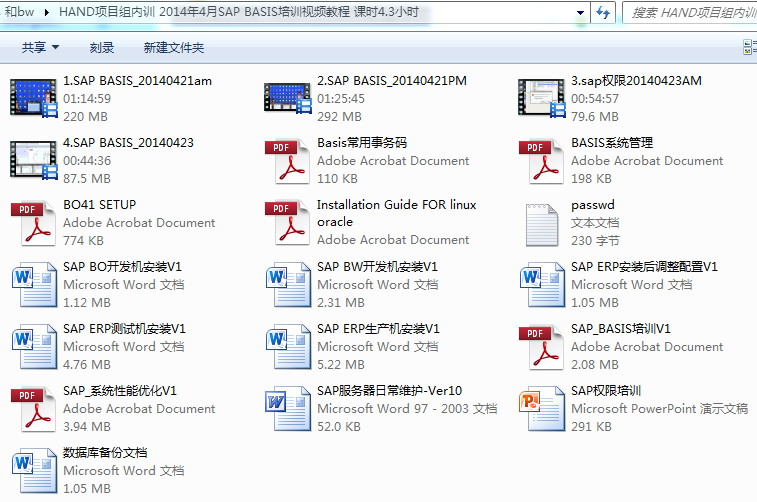Expand breadcrumb arrow before HAND项目组内训 folder
The width and height of the screenshot is (757, 502).
(47, 12)
